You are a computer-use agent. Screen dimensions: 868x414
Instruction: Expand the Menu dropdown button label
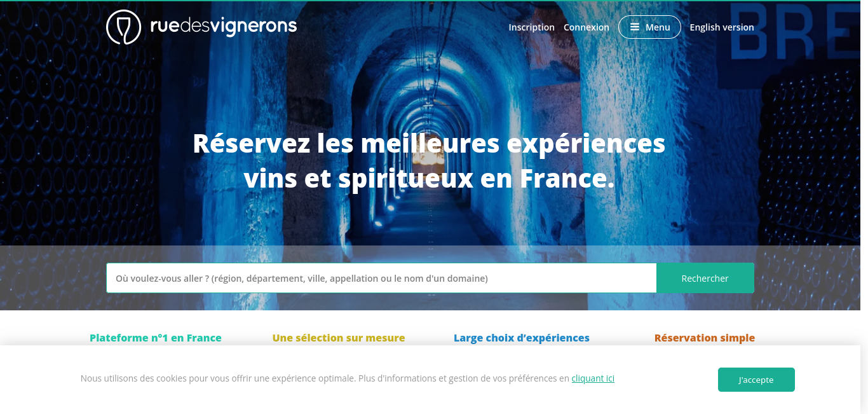658,27
